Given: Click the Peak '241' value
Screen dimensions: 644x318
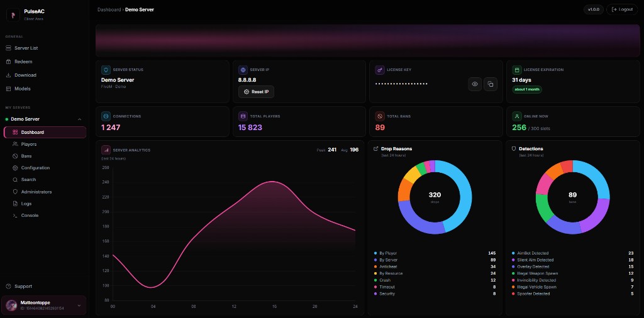Looking at the screenshot, I should [x=332, y=150].
